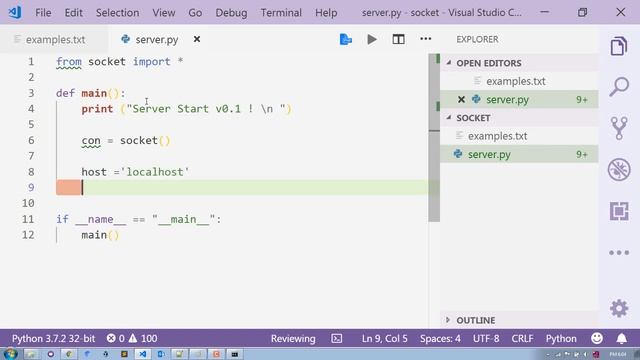
Task: Open the Explorer view in activity bar
Action: pyautogui.click(x=619, y=46)
